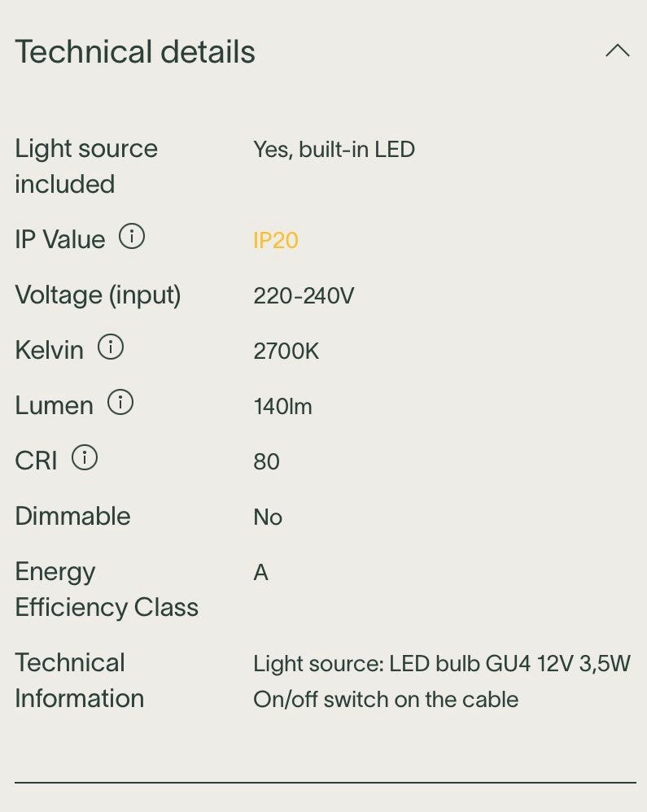Click the Voltage (input) label

[98, 295]
